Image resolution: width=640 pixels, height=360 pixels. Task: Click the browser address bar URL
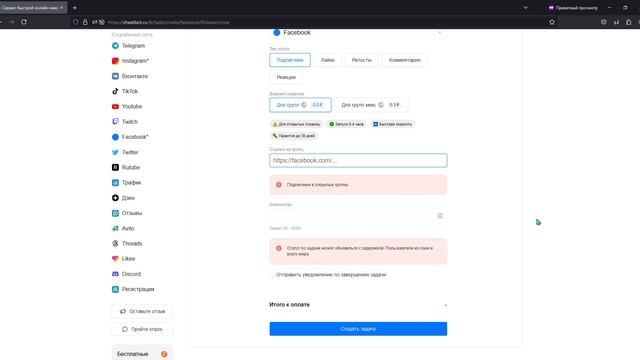pos(169,22)
